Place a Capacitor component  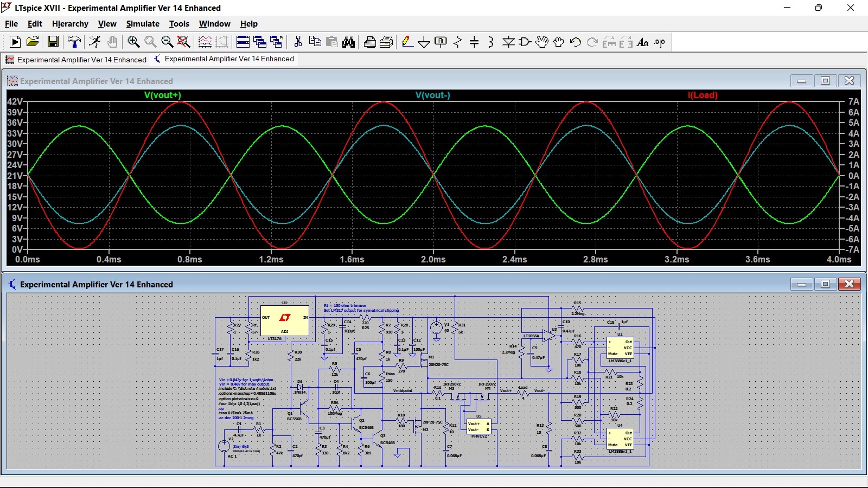[x=474, y=42]
